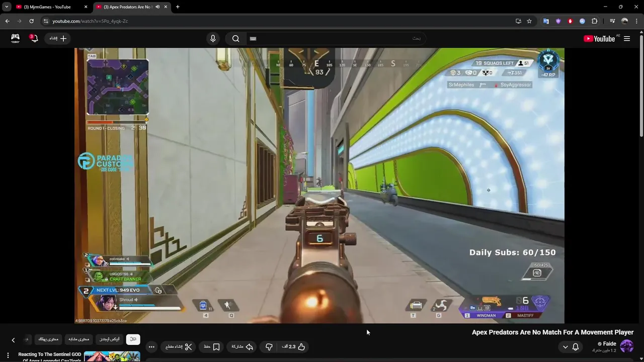644x362 pixels.
Task: Bookmark this page with star icon
Action: (529, 21)
